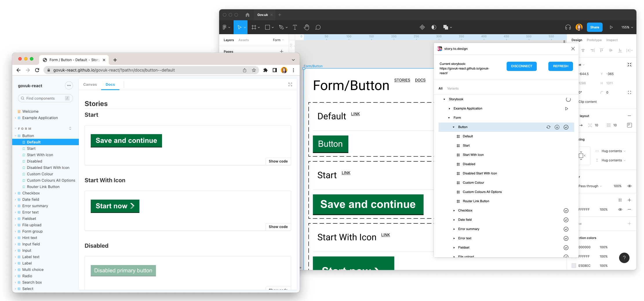
Task: Toggle layer visibility eye next to Pass through
Action: (x=630, y=186)
